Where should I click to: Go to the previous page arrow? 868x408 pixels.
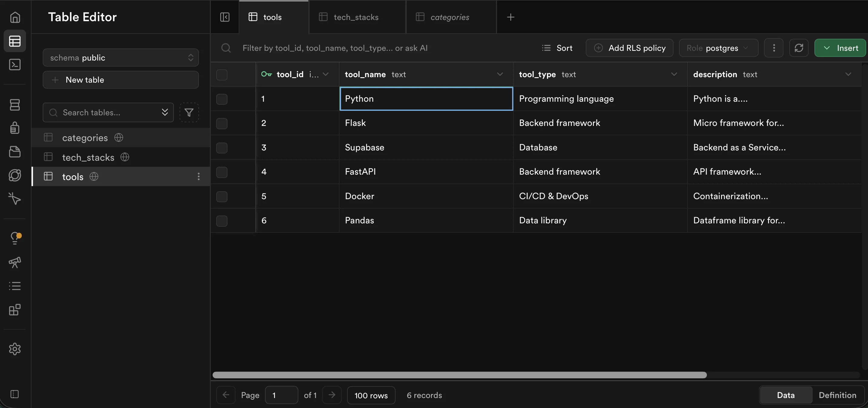coord(226,395)
